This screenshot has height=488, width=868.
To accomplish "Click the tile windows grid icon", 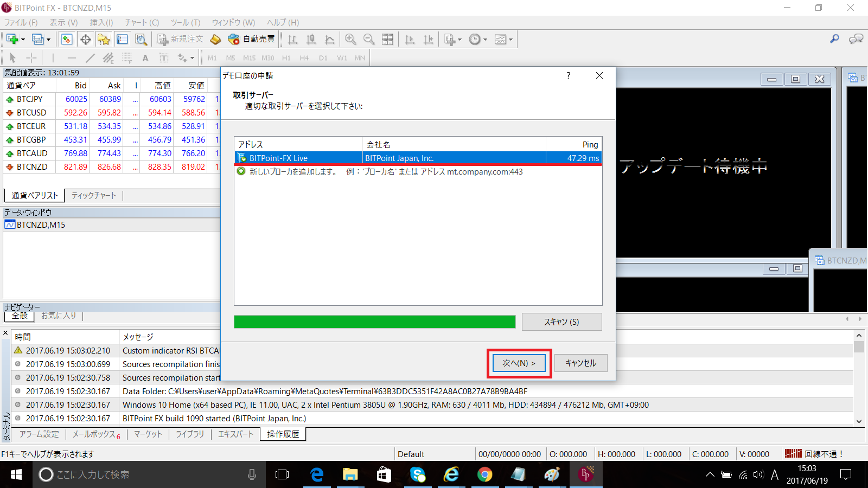I will pyautogui.click(x=387, y=39).
